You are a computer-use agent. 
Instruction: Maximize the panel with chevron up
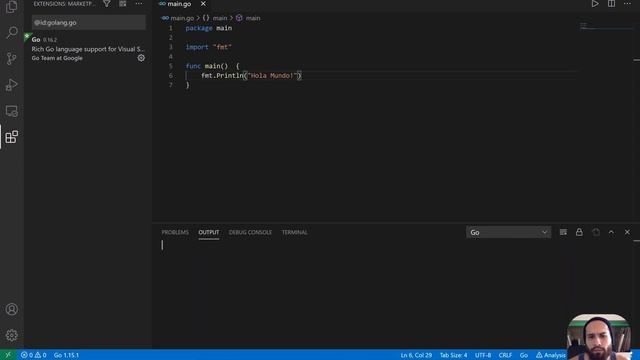611,232
